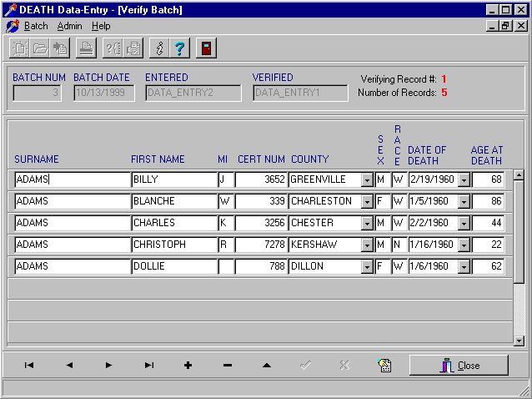The height and width of the screenshot is (399, 532).
Task: Expand County dropdown for Billy Adams row
Action: (367, 179)
